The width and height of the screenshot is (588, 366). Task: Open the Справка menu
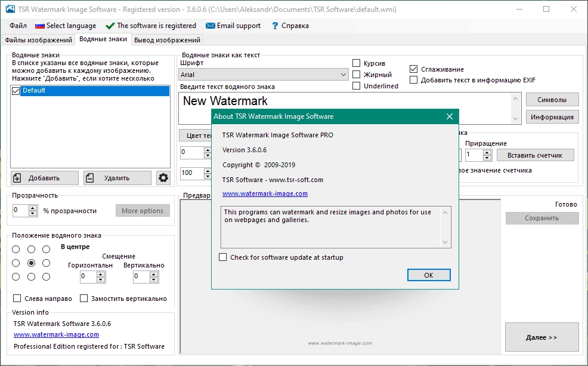coord(290,26)
